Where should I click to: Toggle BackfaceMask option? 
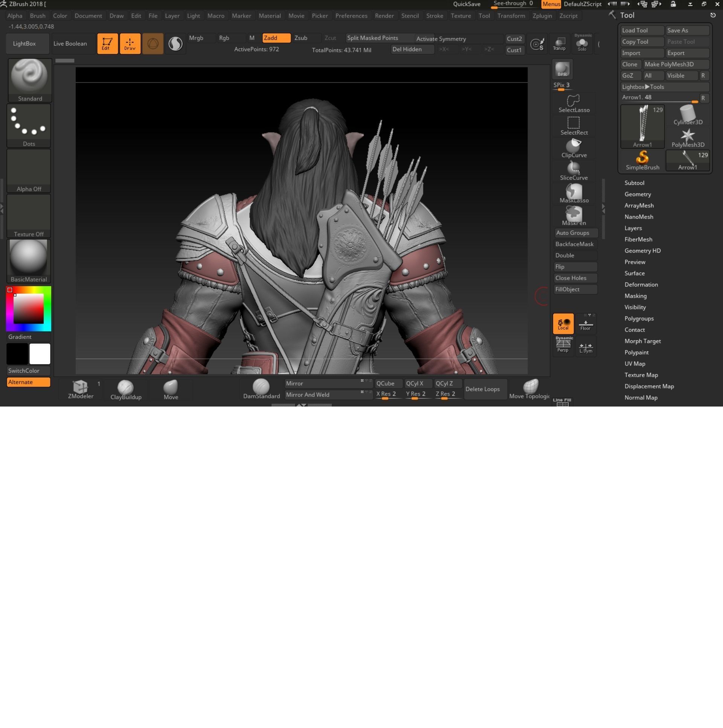pyautogui.click(x=575, y=244)
